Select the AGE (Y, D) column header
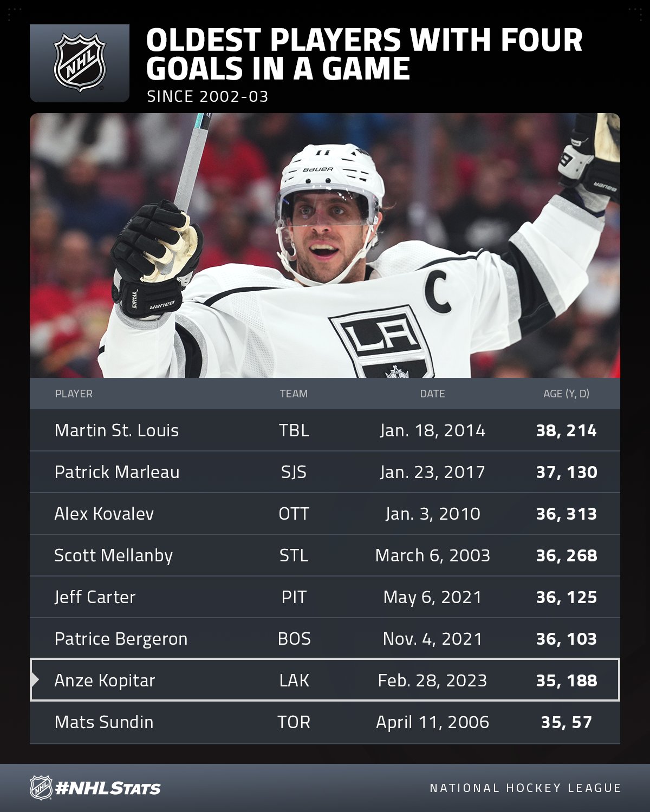This screenshot has width=650, height=812. 566,394
